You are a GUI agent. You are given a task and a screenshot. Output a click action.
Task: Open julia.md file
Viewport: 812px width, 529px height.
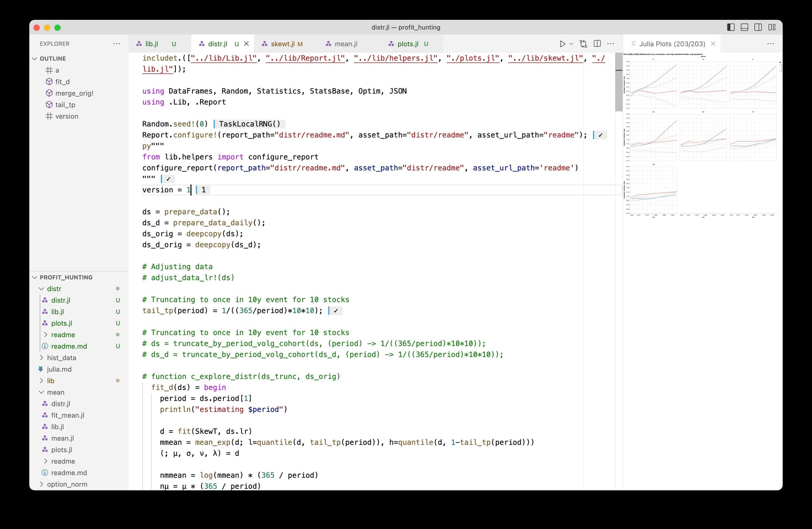click(x=79, y=369)
